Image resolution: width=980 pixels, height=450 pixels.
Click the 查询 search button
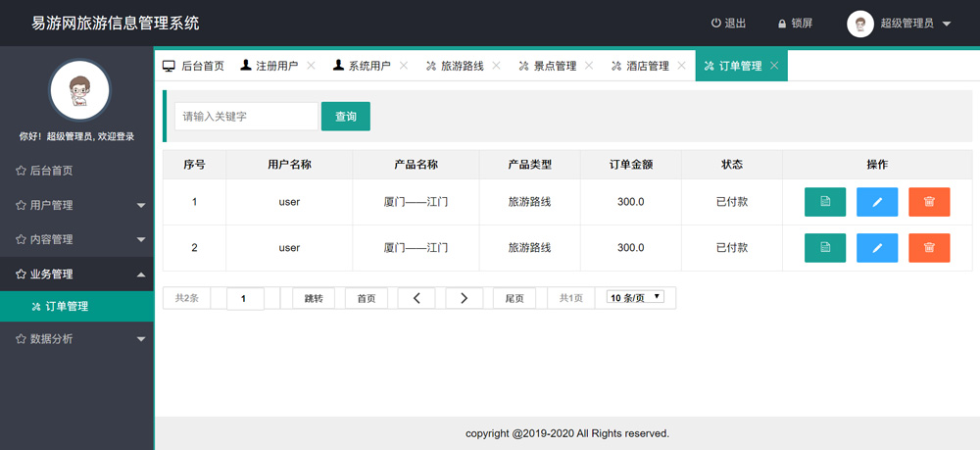(x=346, y=117)
